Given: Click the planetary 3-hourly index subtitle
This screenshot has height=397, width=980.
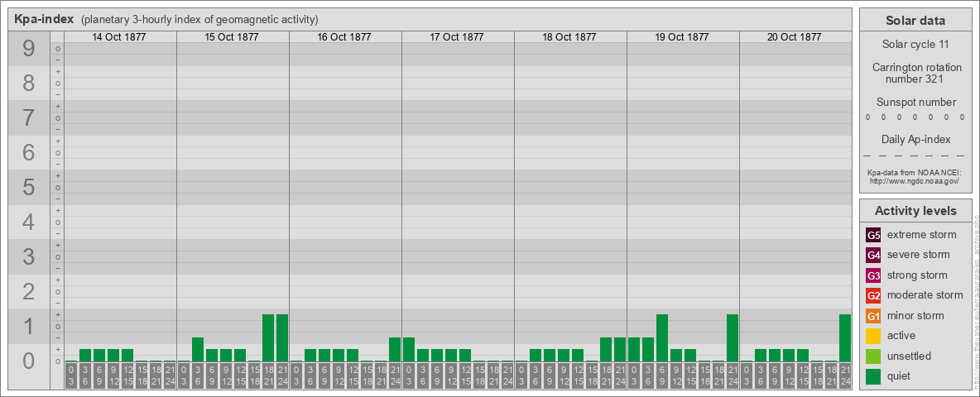Looking at the screenshot, I should [199, 20].
